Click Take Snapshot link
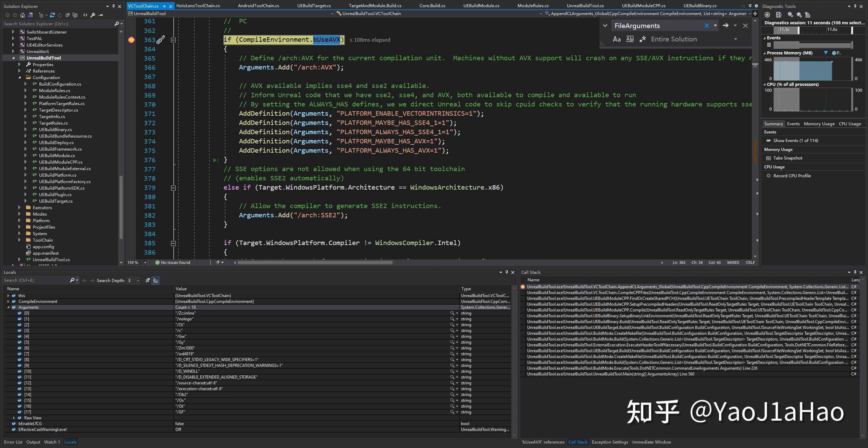 (788, 158)
